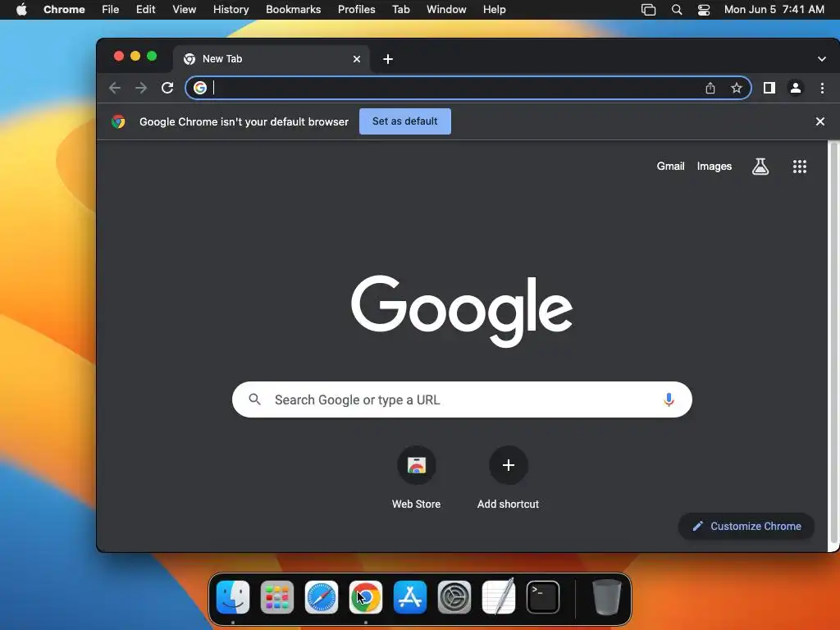Open the Bookmarks menu

pyautogui.click(x=293, y=9)
